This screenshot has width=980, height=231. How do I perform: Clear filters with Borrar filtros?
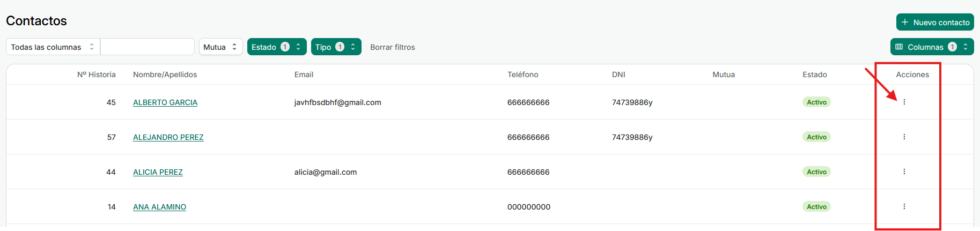[392, 47]
